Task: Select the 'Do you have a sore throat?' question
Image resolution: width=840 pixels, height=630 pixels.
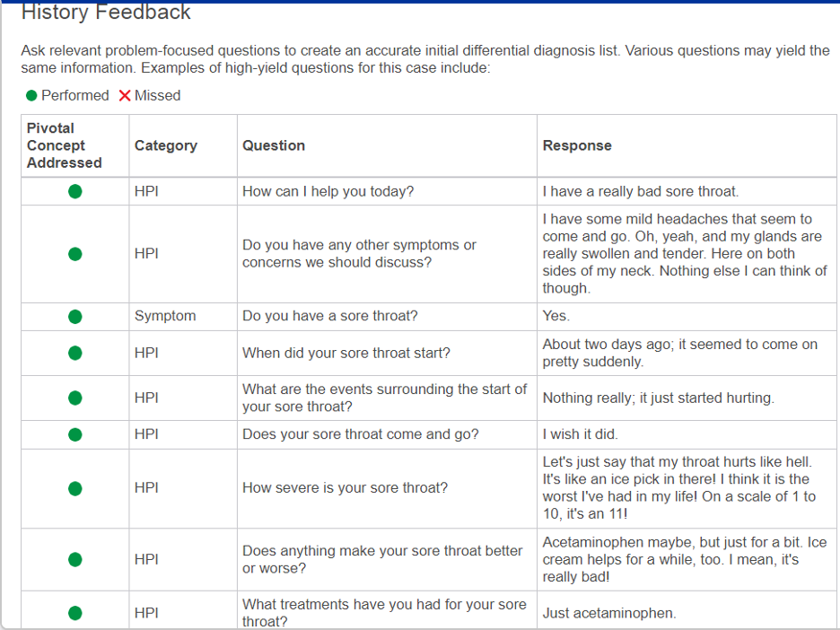Action: [x=329, y=316]
